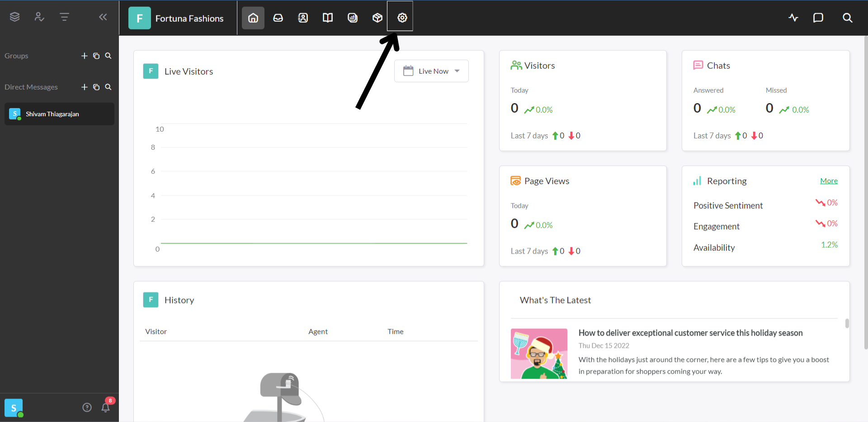Click the search magnifier in top bar
This screenshot has height=422, width=868.
848,18
